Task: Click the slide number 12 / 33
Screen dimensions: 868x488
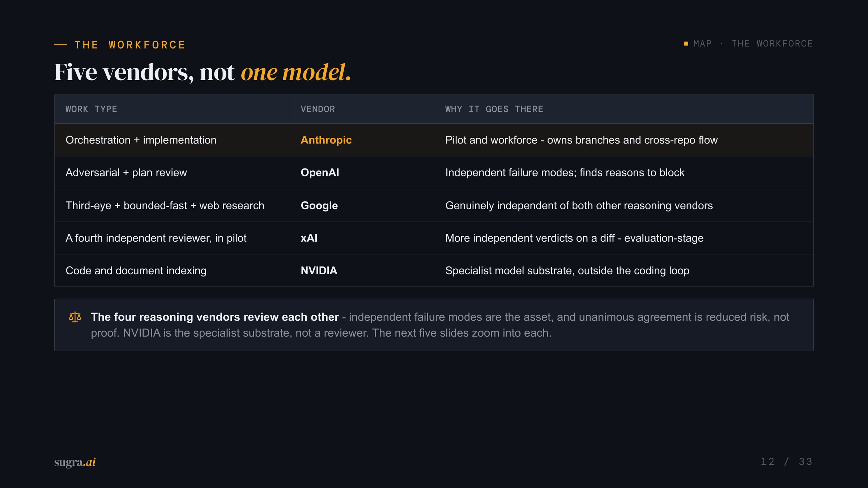Action: 787,462
